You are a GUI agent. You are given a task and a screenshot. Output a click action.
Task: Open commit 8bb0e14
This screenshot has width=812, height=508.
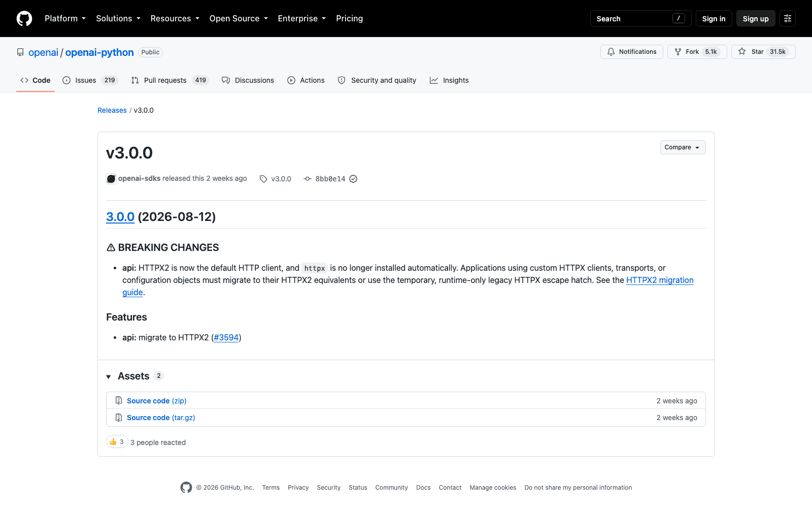pyautogui.click(x=330, y=179)
